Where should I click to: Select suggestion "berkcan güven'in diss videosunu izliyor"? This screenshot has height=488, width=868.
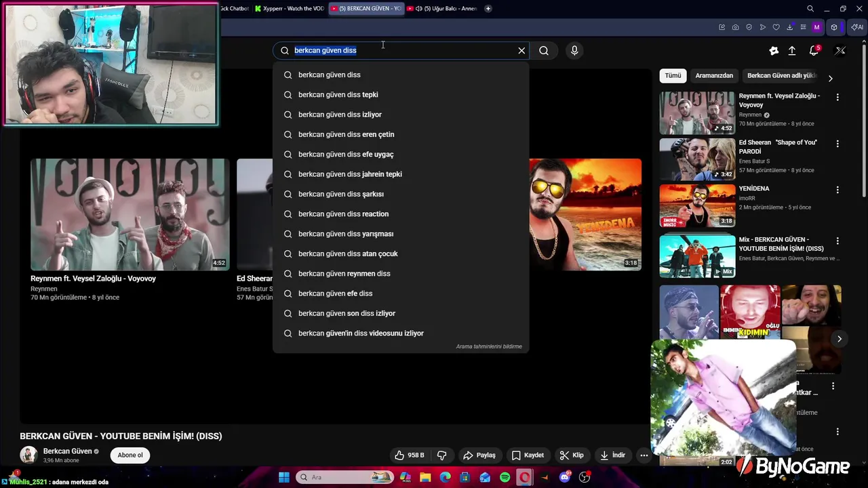(401, 333)
